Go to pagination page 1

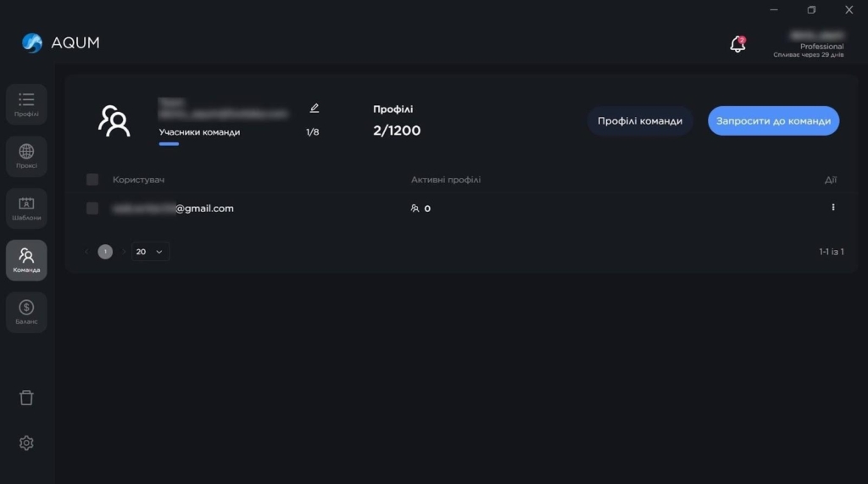coord(105,252)
